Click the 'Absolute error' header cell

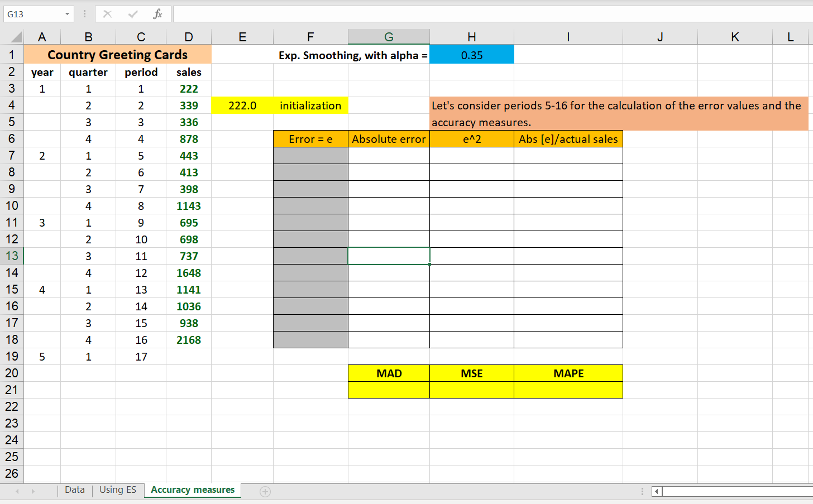[x=389, y=139]
